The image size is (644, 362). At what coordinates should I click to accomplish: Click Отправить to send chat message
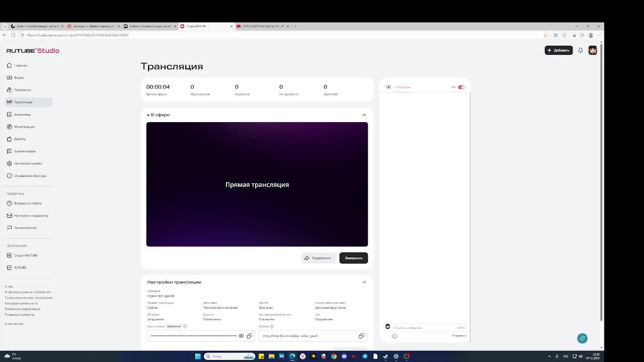click(459, 335)
